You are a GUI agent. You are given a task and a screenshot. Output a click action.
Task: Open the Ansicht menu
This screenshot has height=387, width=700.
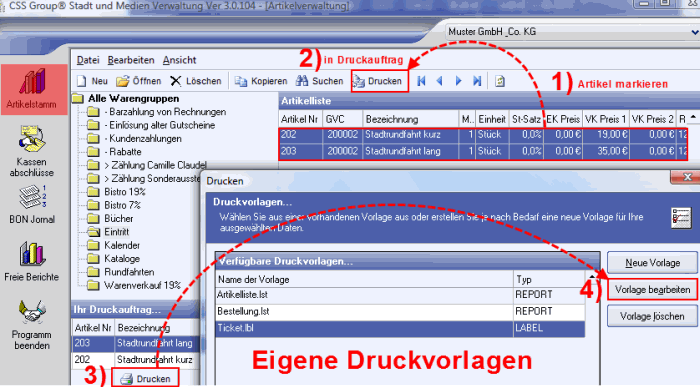[x=179, y=60]
